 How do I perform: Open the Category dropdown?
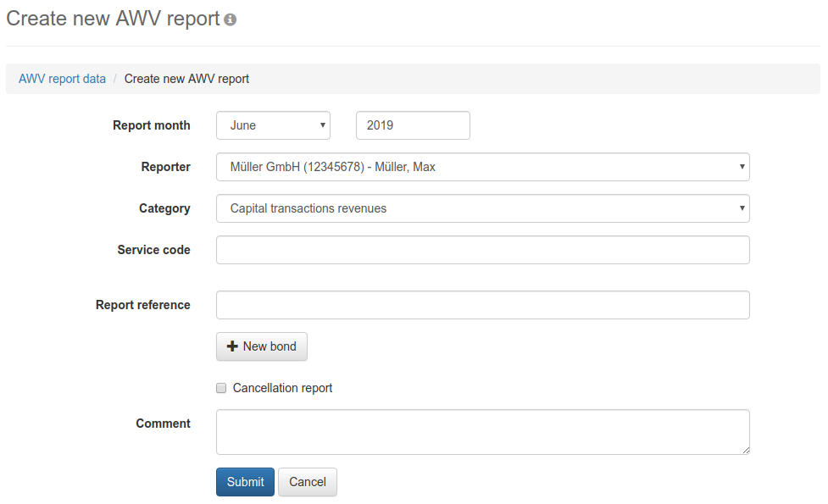[x=483, y=208]
